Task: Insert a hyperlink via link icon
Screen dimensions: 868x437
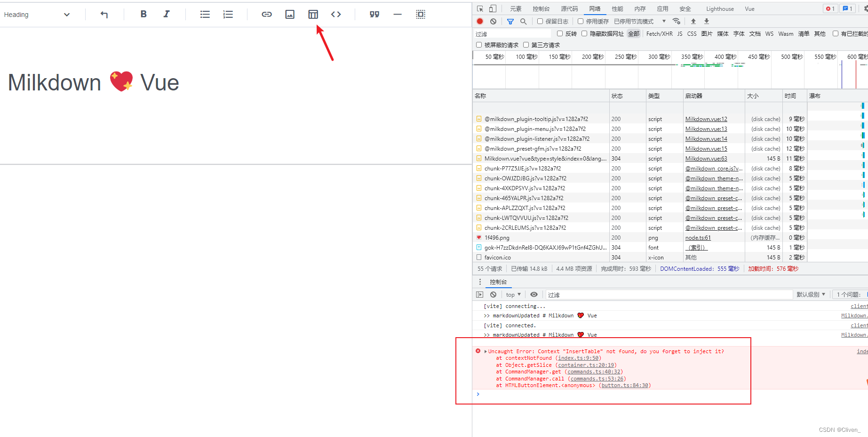Action: [267, 15]
